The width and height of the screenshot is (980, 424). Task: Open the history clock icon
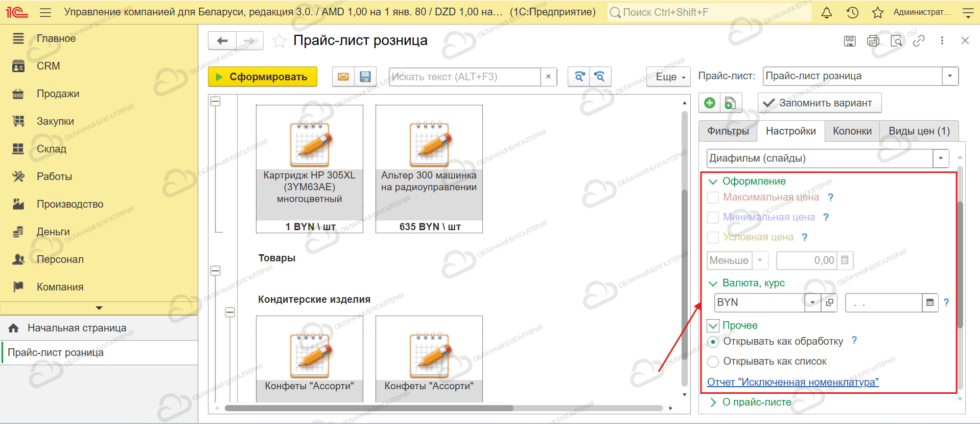[852, 13]
